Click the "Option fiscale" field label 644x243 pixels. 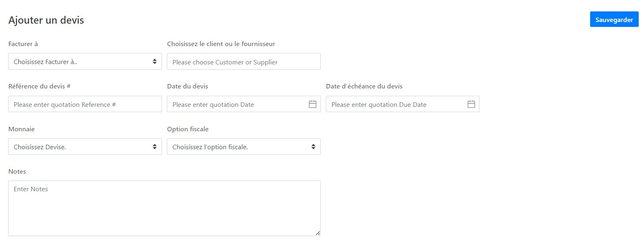(188, 129)
